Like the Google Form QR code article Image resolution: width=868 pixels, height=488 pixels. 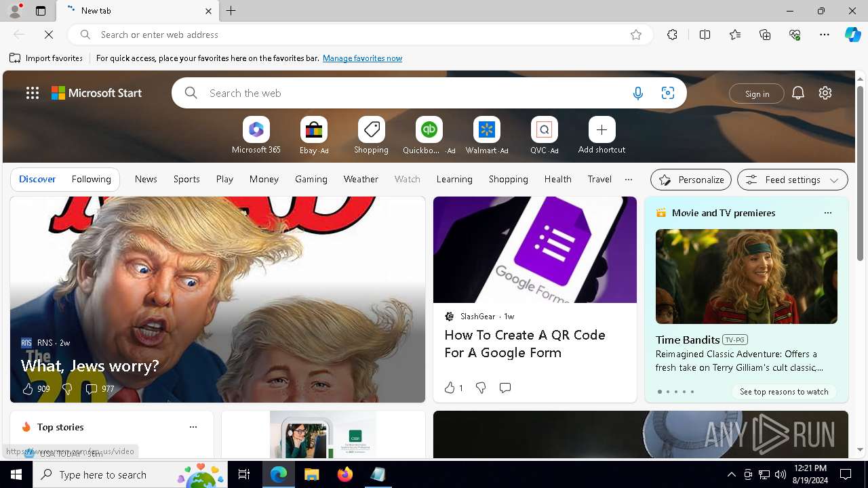click(x=449, y=388)
